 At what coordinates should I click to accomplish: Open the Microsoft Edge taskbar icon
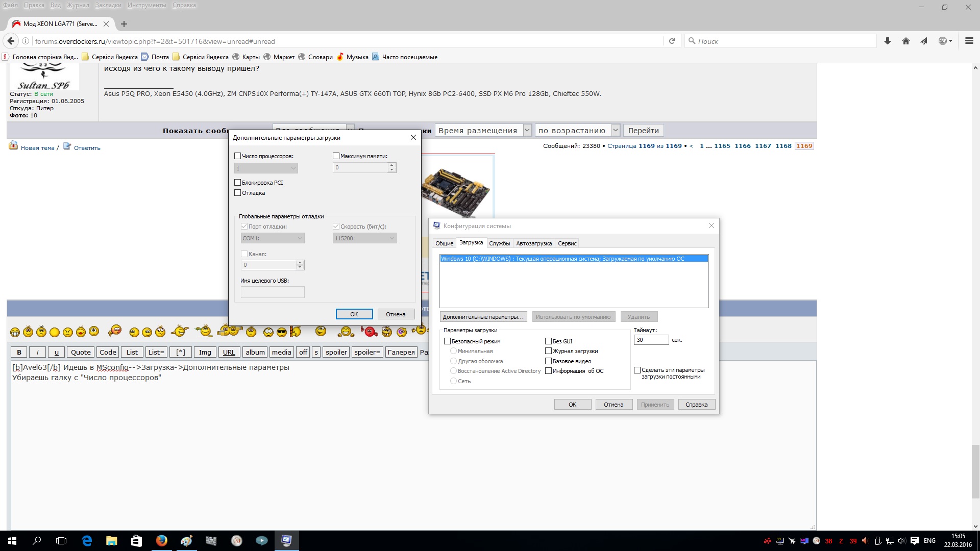[87, 541]
